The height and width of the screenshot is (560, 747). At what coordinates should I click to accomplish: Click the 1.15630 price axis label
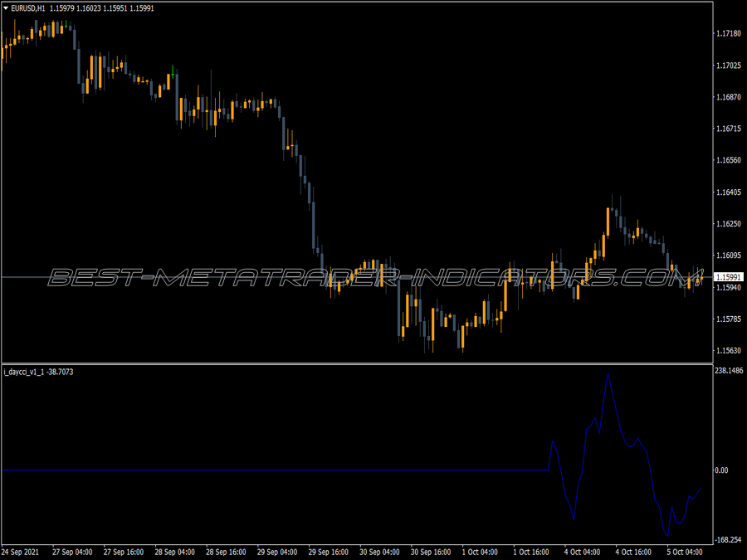[x=729, y=350]
